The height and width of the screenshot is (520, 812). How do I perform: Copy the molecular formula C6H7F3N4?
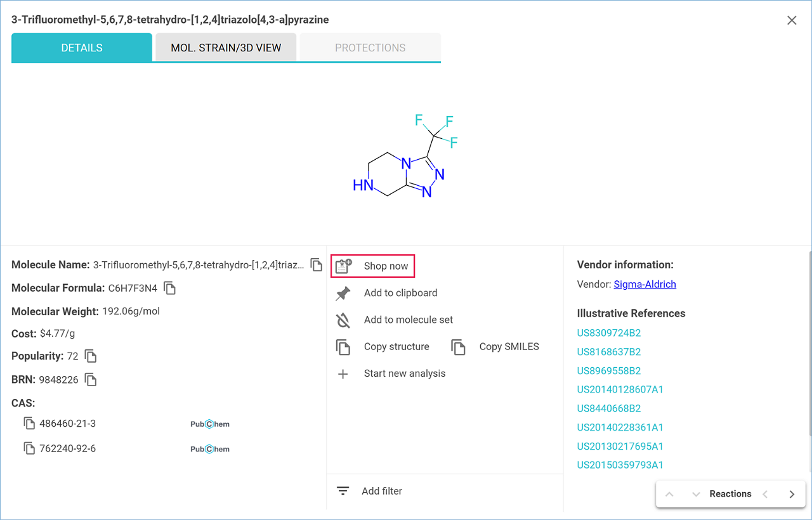coord(169,288)
